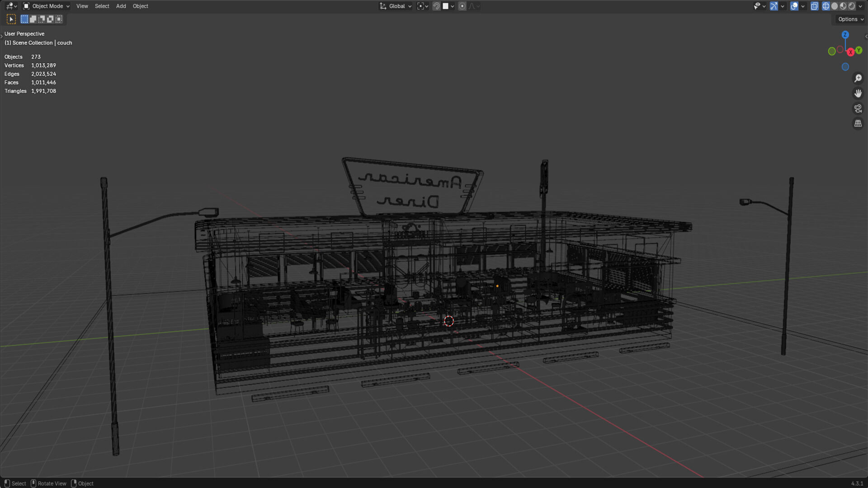Click the Z axis navigation gizmo

coord(845,35)
